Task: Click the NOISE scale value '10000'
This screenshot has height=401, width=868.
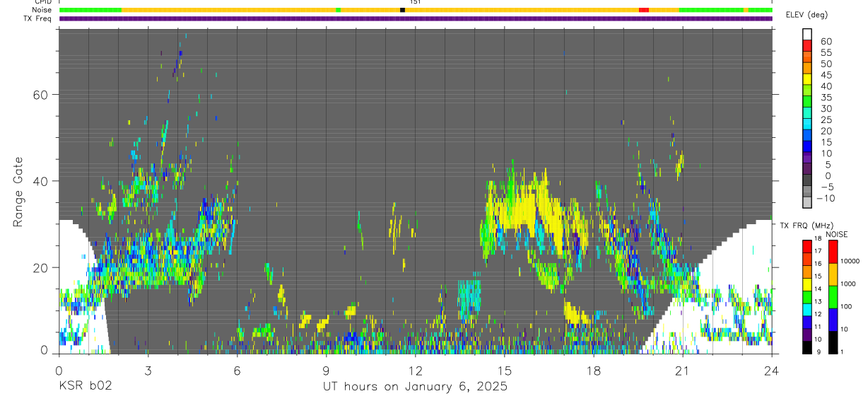Action: (x=850, y=261)
